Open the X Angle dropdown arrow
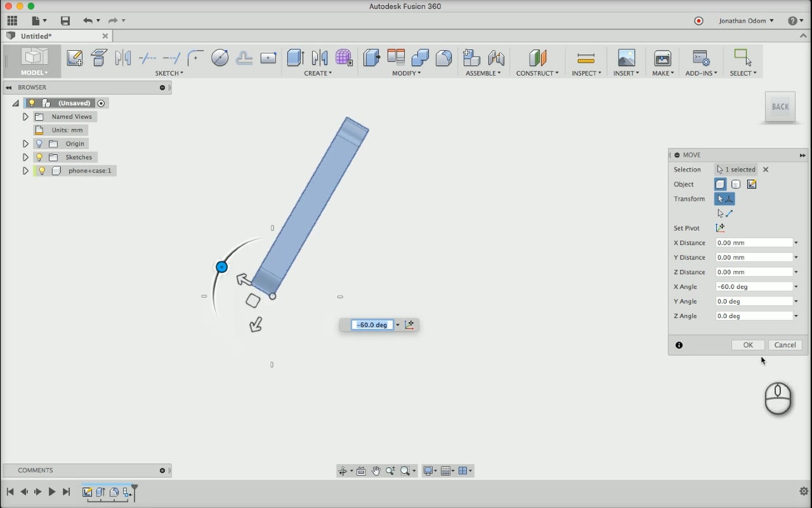Image resolution: width=812 pixels, height=508 pixels. point(796,287)
